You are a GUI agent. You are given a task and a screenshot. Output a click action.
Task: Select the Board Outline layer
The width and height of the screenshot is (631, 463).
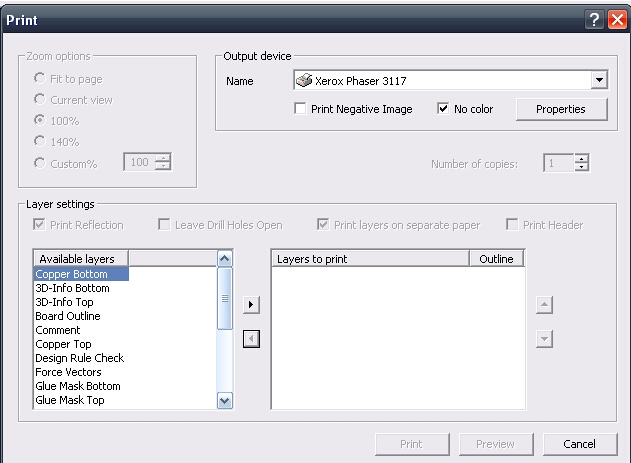point(68,316)
